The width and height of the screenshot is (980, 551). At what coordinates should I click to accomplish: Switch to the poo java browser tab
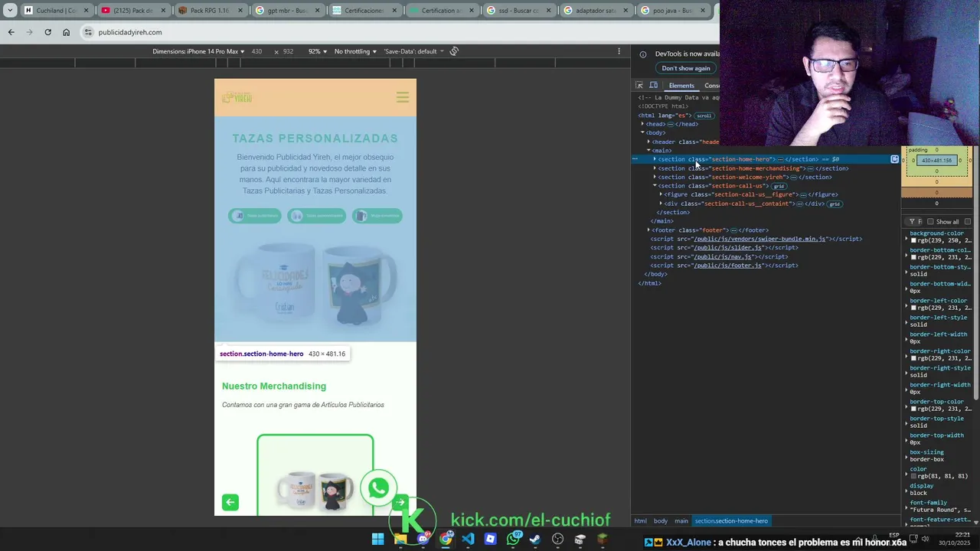(674, 11)
